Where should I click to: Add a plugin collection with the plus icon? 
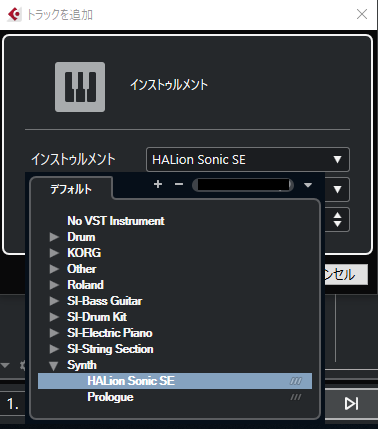(158, 184)
